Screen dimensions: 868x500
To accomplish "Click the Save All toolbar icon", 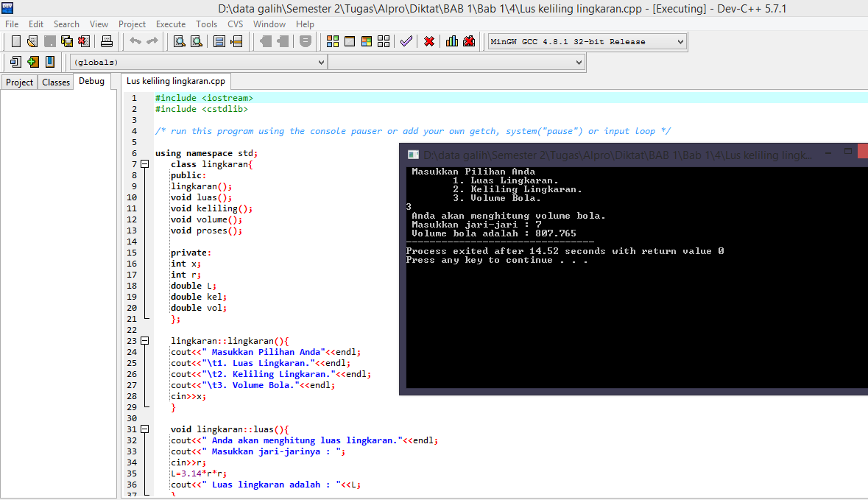I will 67,41.
